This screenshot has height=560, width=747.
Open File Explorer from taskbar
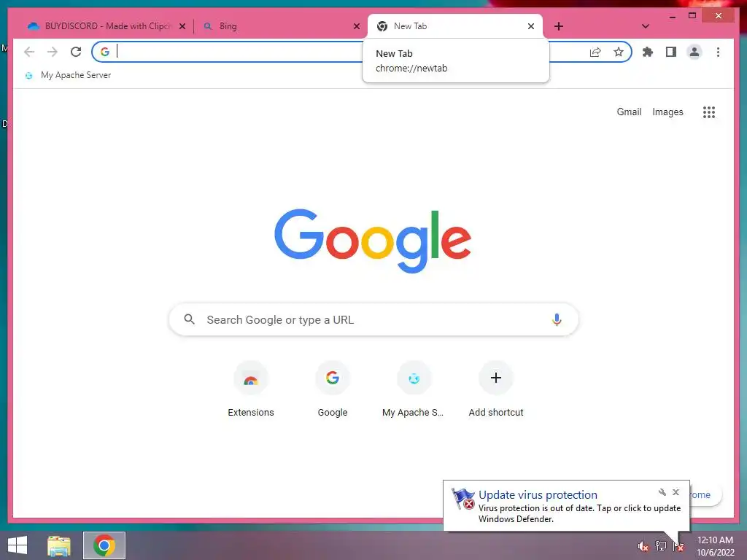click(x=59, y=545)
